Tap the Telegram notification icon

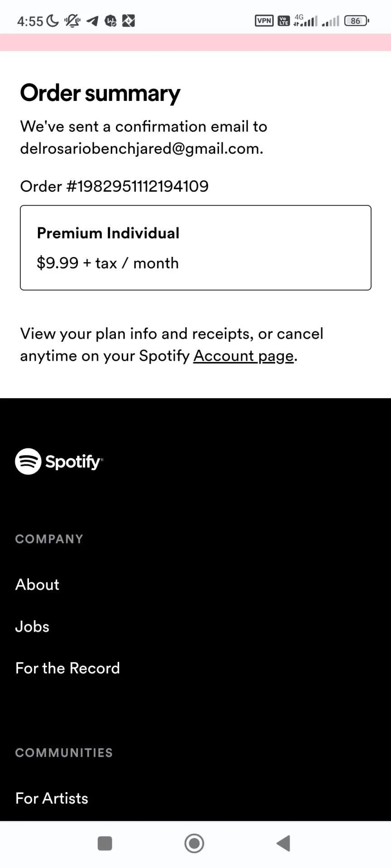point(92,21)
